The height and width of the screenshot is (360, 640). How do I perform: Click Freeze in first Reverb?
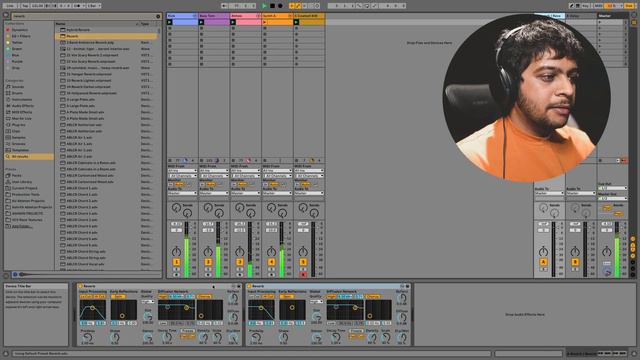(x=187, y=331)
